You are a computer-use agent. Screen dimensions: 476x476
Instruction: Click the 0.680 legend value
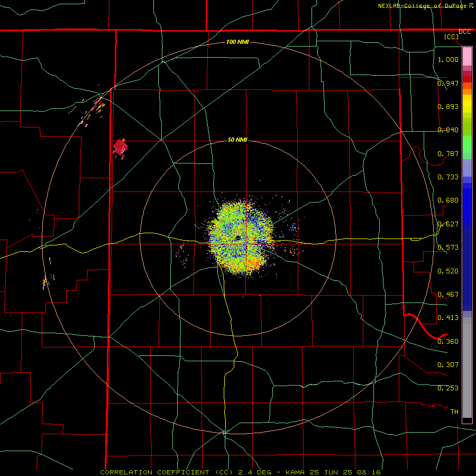(448, 200)
